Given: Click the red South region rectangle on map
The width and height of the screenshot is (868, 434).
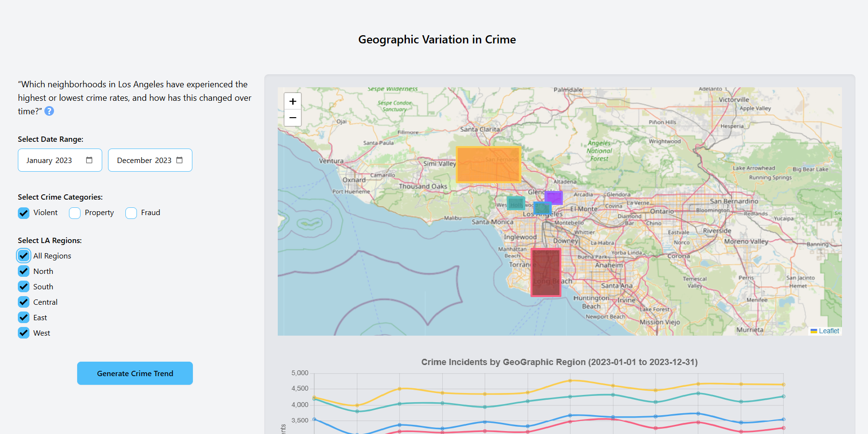Looking at the screenshot, I should 546,272.
